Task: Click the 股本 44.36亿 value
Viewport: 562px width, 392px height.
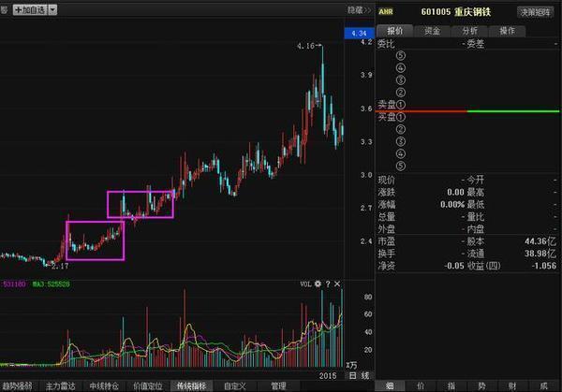Action: (x=540, y=241)
